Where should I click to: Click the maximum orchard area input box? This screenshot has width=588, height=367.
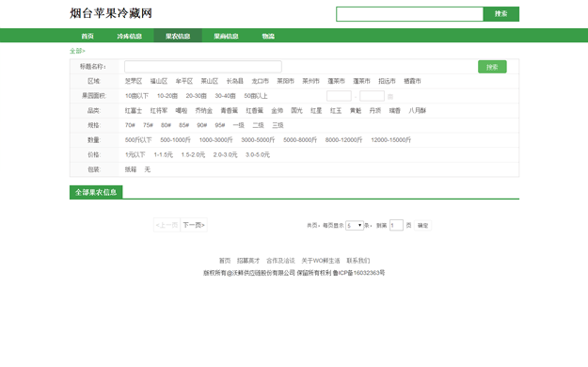point(372,96)
